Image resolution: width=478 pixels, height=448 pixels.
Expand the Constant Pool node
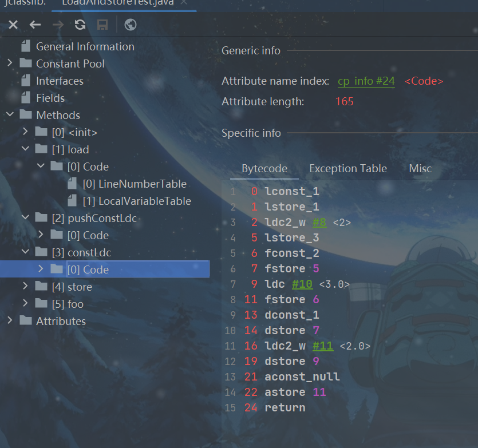[10, 64]
